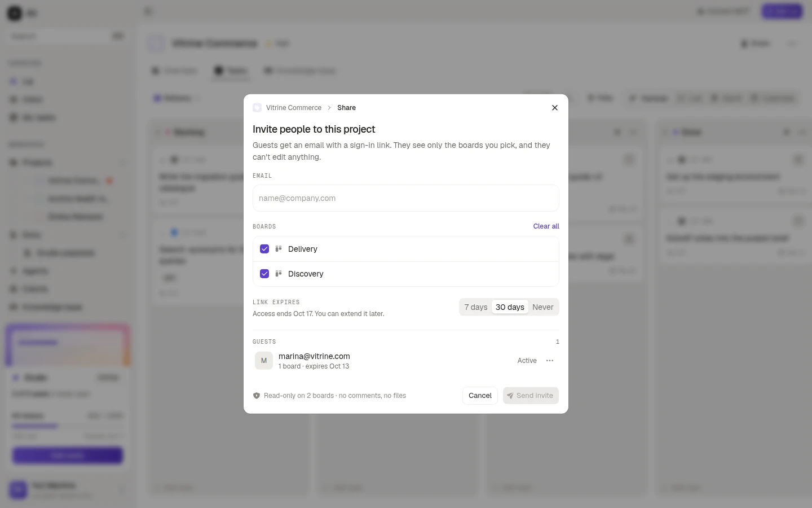Go to Vitrine Commerce breadcrumb link
This screenshot has height=508, width=812.
[293, 108]
